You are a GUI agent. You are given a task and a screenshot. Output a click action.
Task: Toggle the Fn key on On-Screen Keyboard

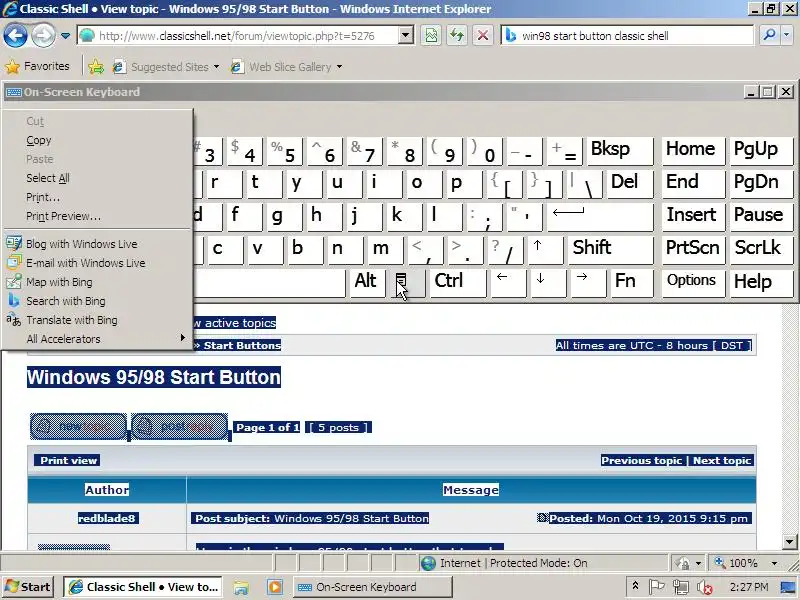click(632, 283)
